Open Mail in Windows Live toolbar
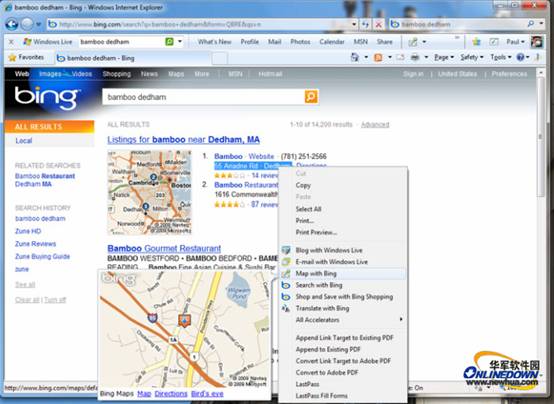The image size is (554, 404). [x=275, y=42]
